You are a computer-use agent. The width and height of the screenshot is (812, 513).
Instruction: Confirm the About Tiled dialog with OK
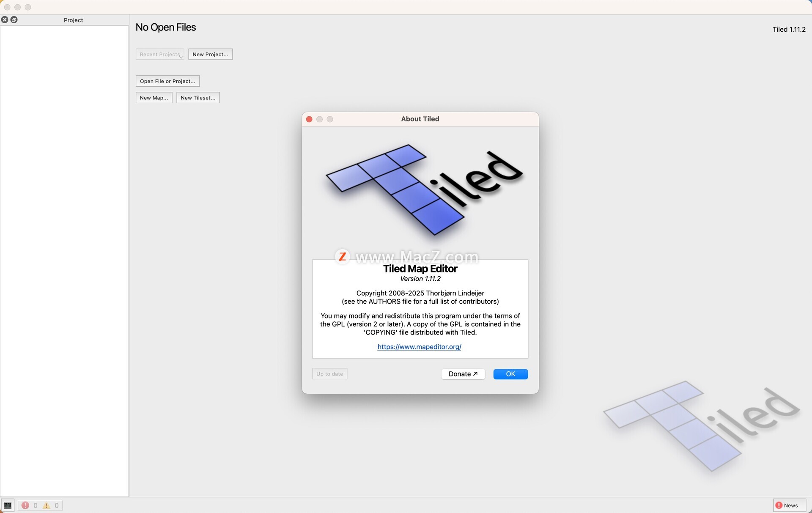point(510,374)
